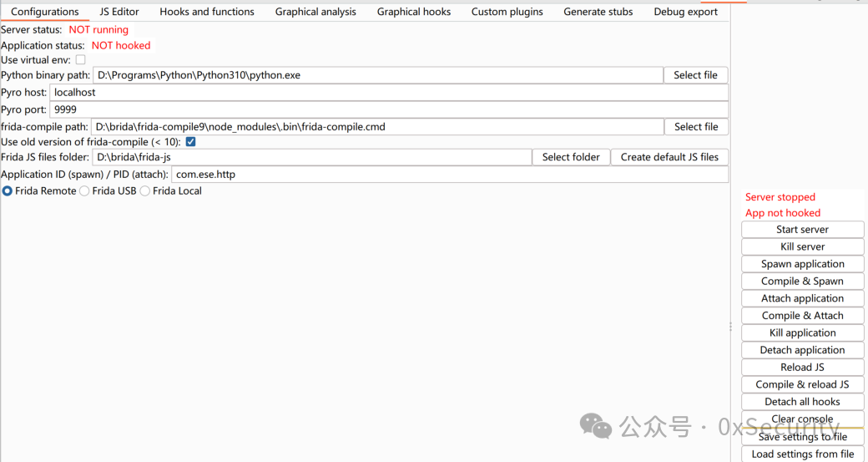Go to the Graphical analysis tab
The height and width of the screenshot is (462, 868).
pyautogui.click(x=315, y=12)
